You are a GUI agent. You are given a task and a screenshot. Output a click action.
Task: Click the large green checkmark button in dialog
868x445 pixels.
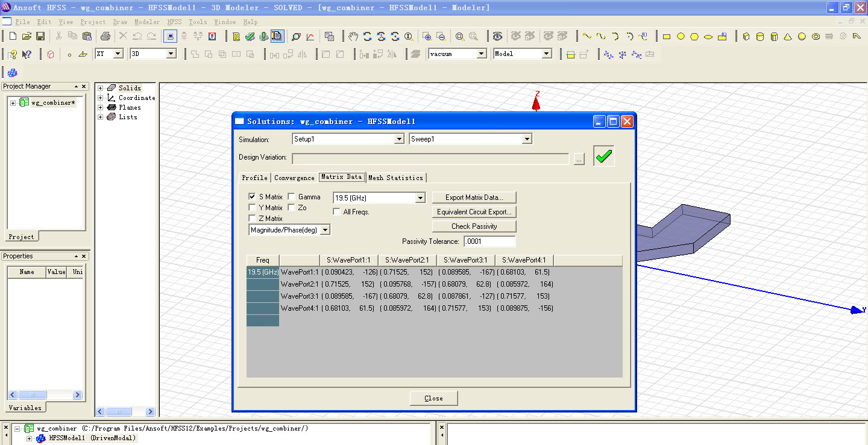(x=603, y=156)
